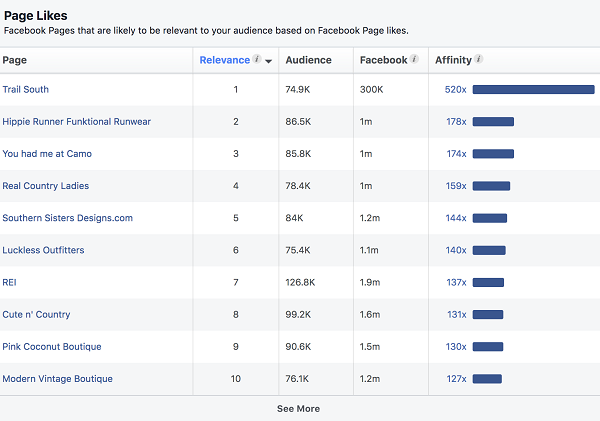600x421 pixels.
Task: Click the 140x affinity value
Action: pos(456,250)
